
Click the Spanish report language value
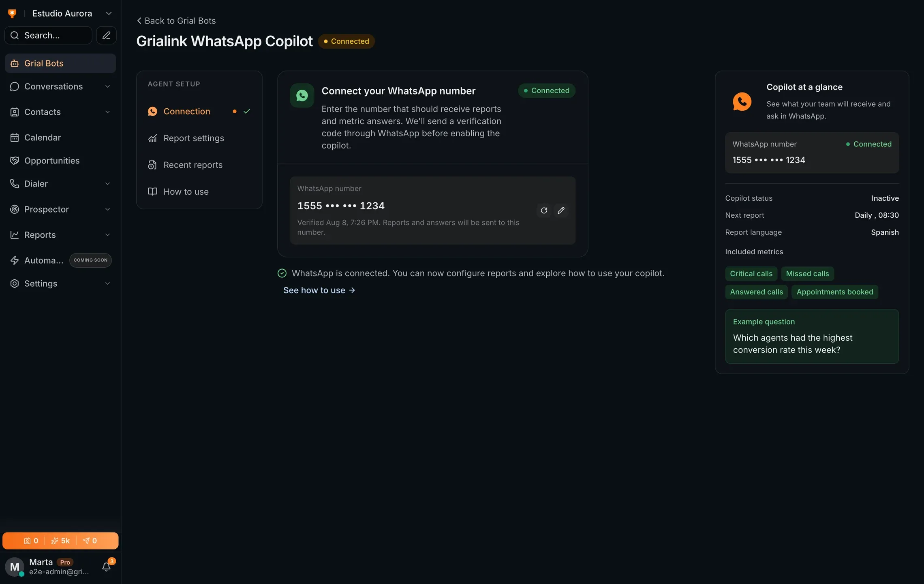point(885,232)
